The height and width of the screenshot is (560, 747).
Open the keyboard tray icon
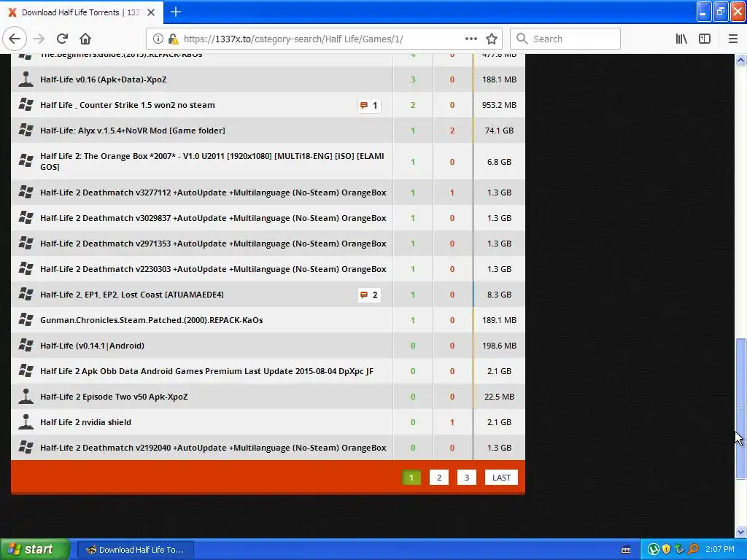coord(626,550)
